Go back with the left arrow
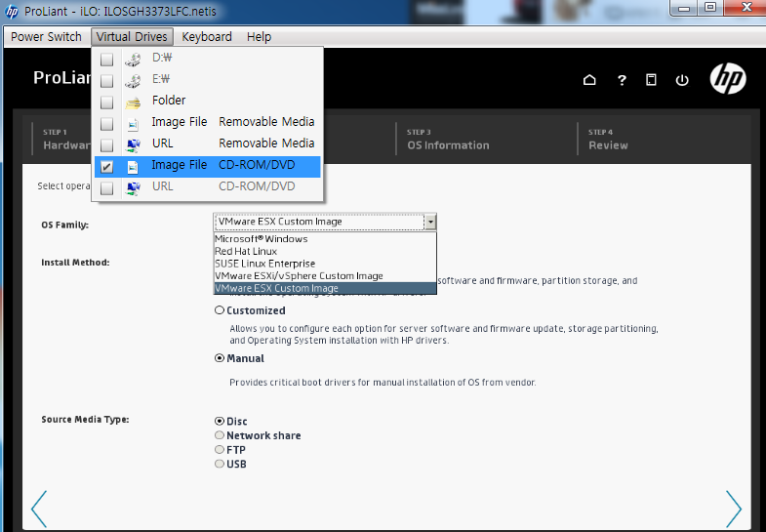 (39, 509)
